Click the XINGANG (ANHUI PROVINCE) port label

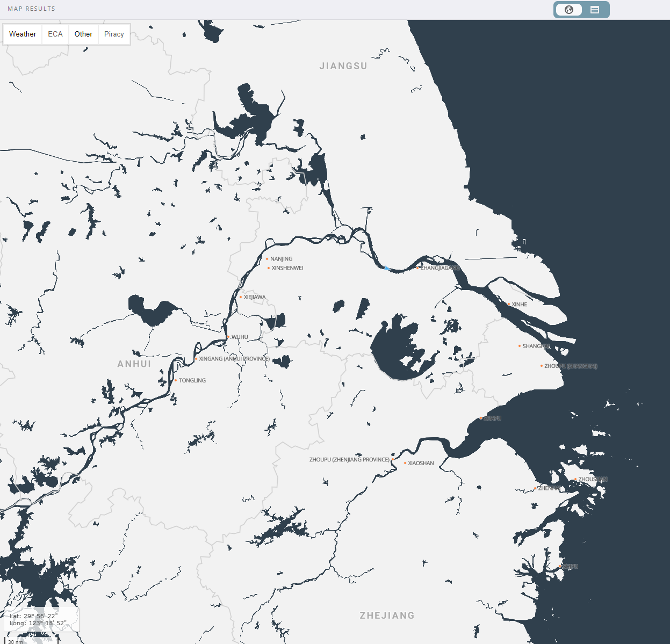(197, 358)
